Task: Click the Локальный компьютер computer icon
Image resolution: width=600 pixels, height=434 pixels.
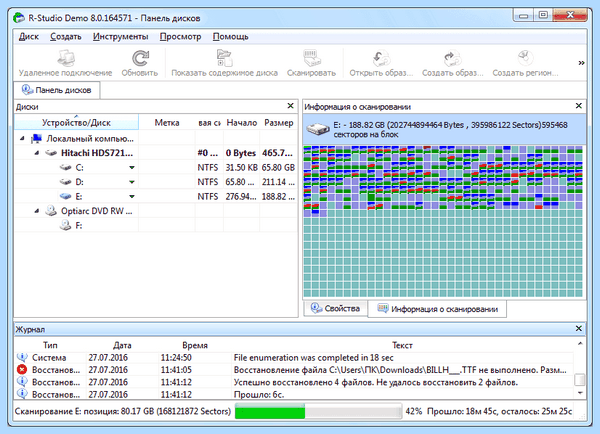Action: pyautogui.click(x=36, y=139)
